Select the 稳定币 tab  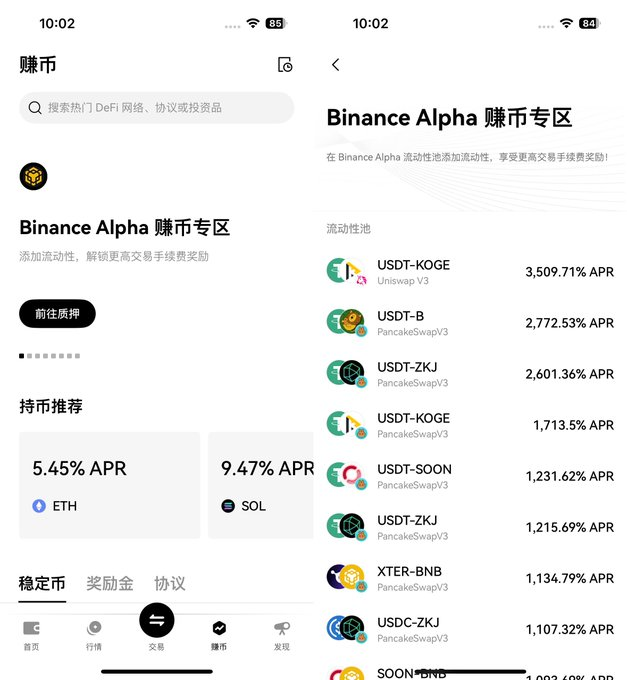tap(42, 583)
